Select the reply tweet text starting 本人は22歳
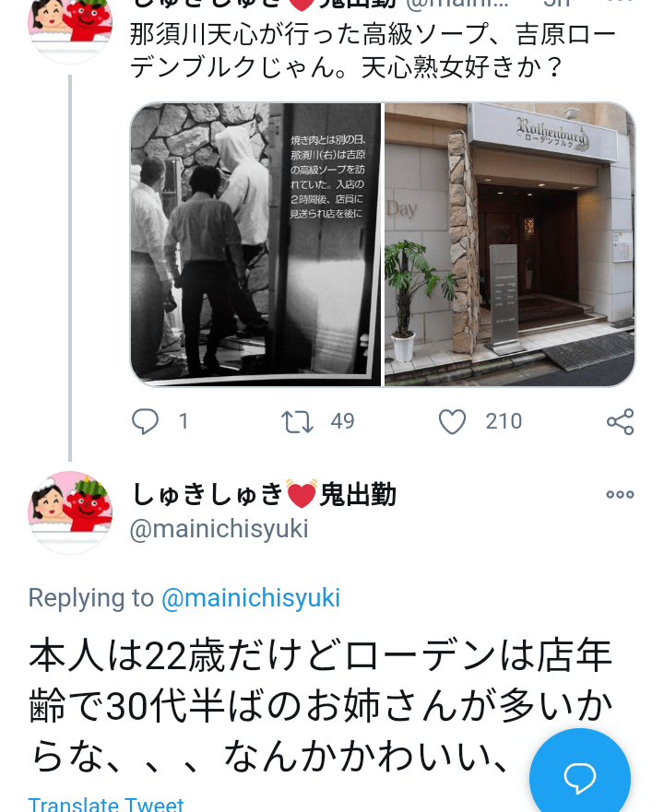 click(320, 706)
